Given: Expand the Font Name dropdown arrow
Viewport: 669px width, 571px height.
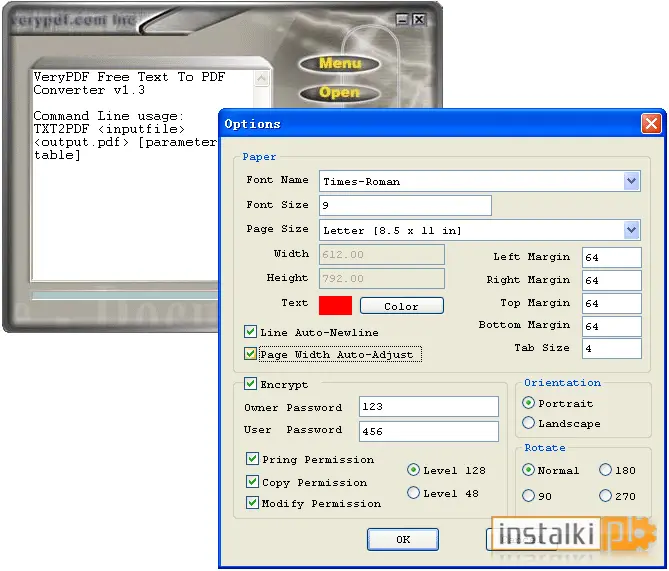Looking at the screenshot, I should pos(631,181).
